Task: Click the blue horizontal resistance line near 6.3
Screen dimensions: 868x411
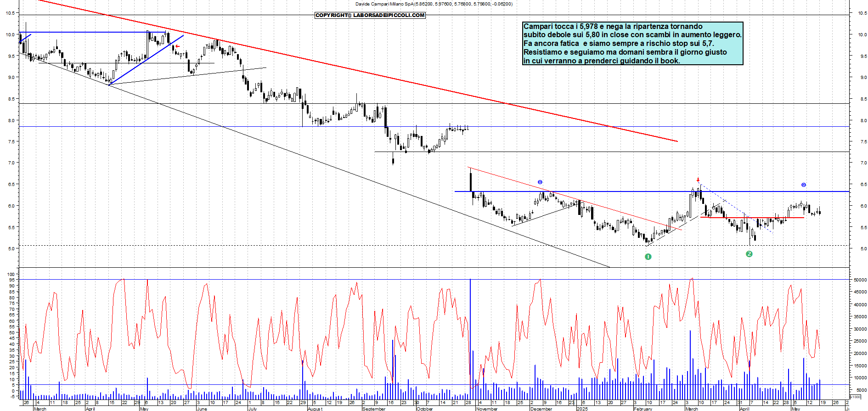Action: click(652, 191)
